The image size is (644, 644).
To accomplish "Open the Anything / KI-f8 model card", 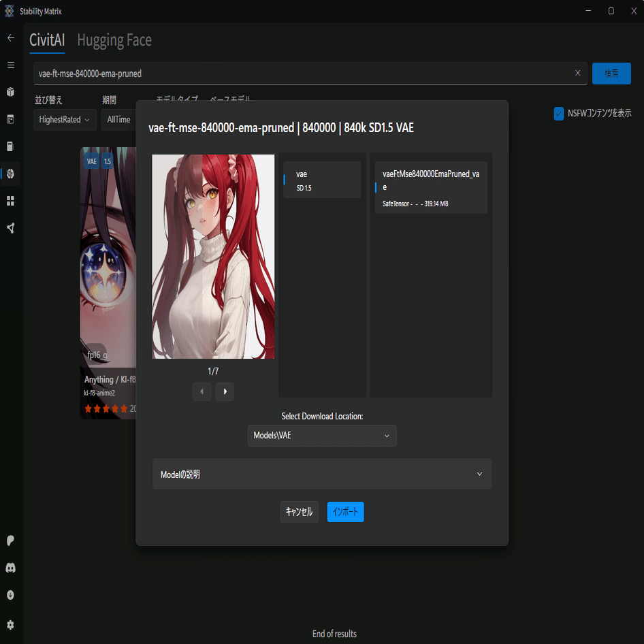I will tap(108, 283).
